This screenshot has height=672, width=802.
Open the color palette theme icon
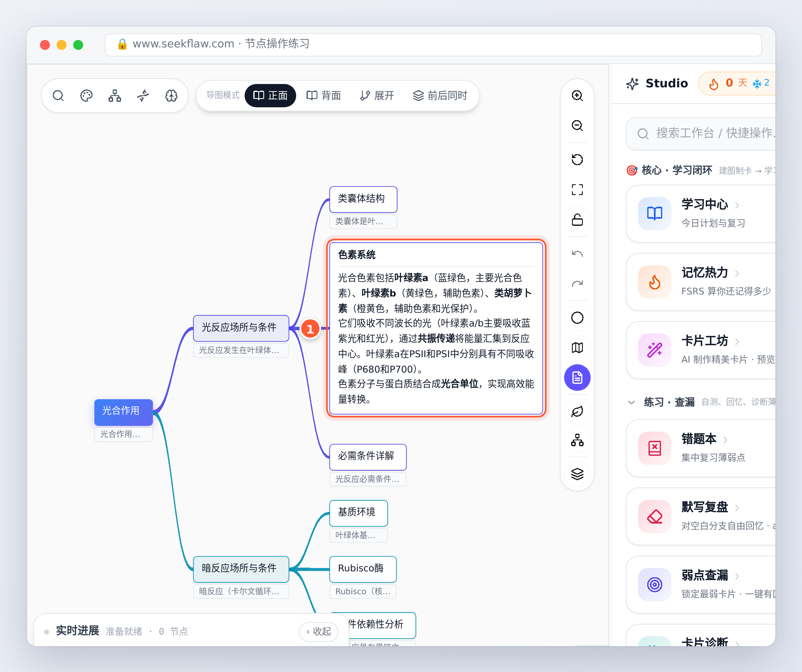tap(87, 96)
